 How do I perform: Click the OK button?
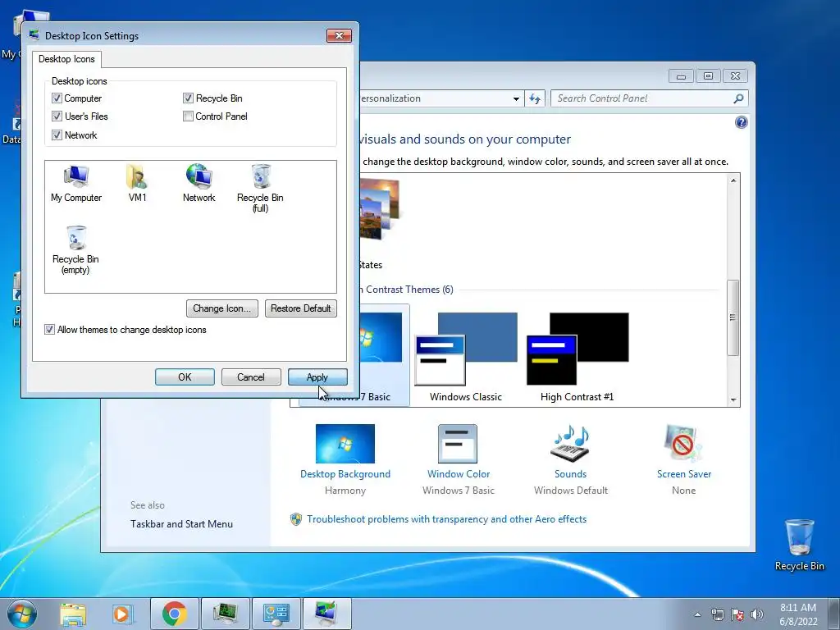(x=185, y=377)
